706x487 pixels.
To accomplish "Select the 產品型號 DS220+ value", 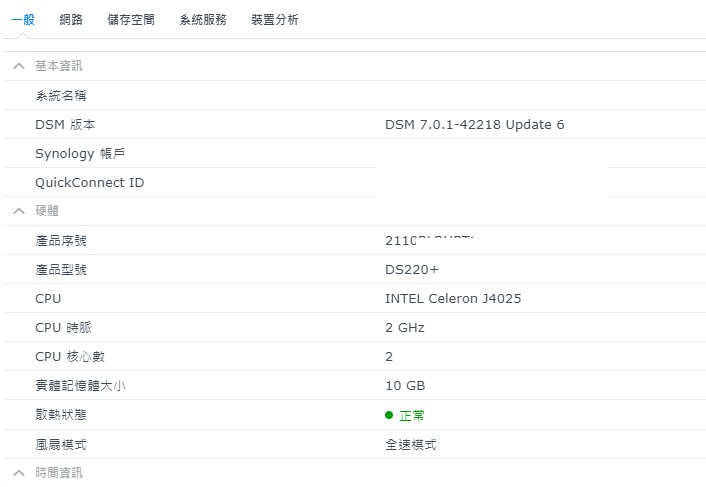I will pos(412,270).
